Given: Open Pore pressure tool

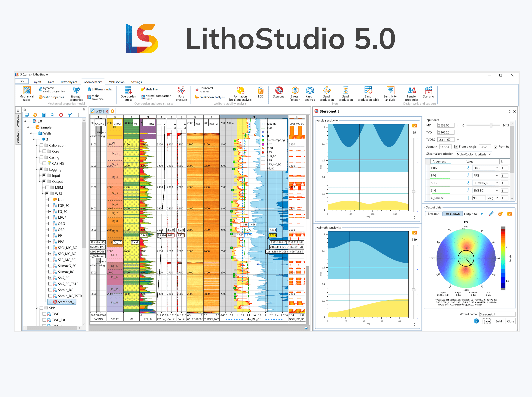Looking at the screenshot, I should click(x=181, y=94).
